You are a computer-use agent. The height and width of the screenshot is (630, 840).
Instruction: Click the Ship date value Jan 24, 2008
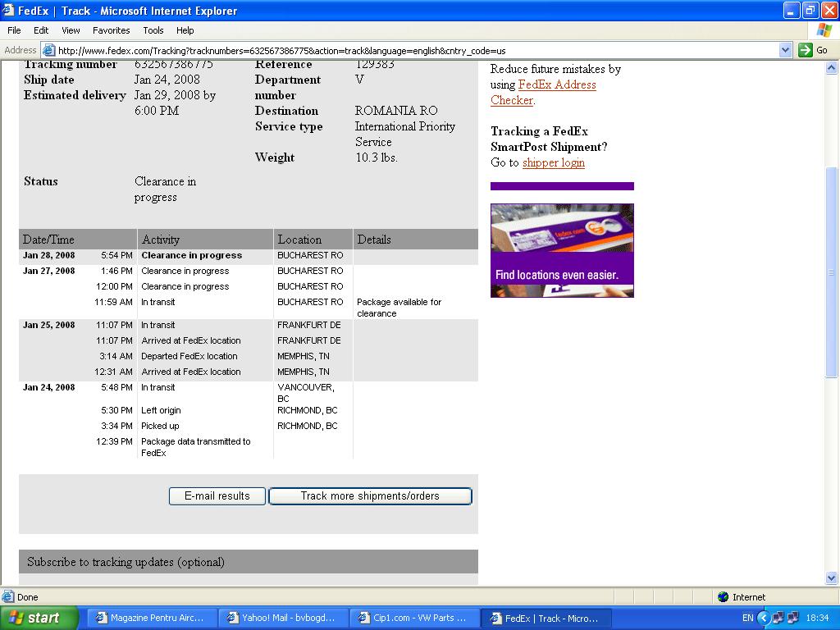tap(167, 80)
